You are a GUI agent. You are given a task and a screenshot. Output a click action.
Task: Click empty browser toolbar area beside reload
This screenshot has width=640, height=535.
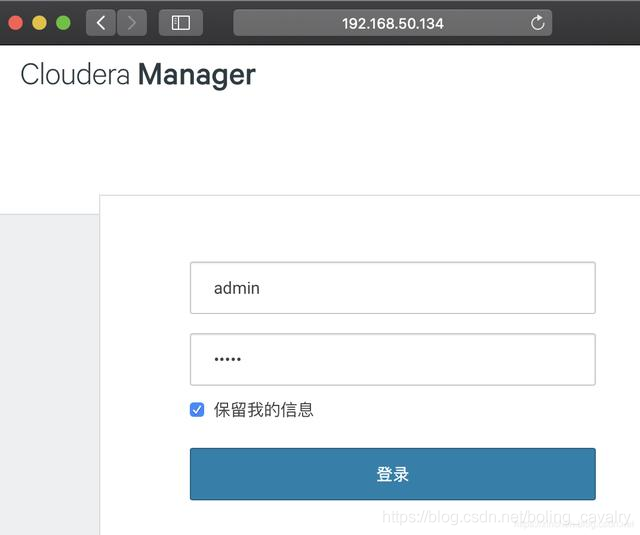point(596,23)
